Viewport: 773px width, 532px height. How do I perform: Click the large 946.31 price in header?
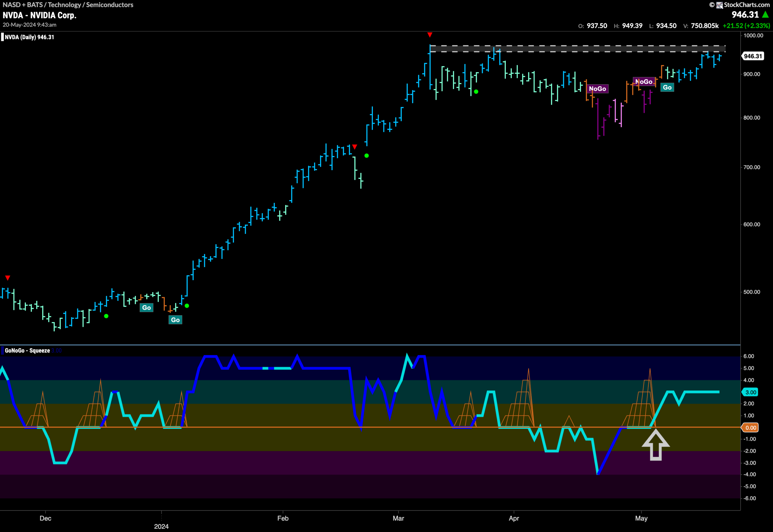click(745, 15)
